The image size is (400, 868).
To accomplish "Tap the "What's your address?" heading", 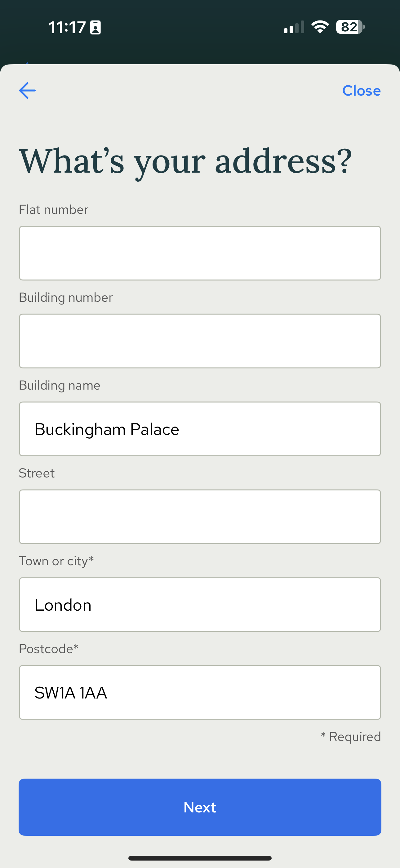I will pyautogui.click(x=185, y=161).
